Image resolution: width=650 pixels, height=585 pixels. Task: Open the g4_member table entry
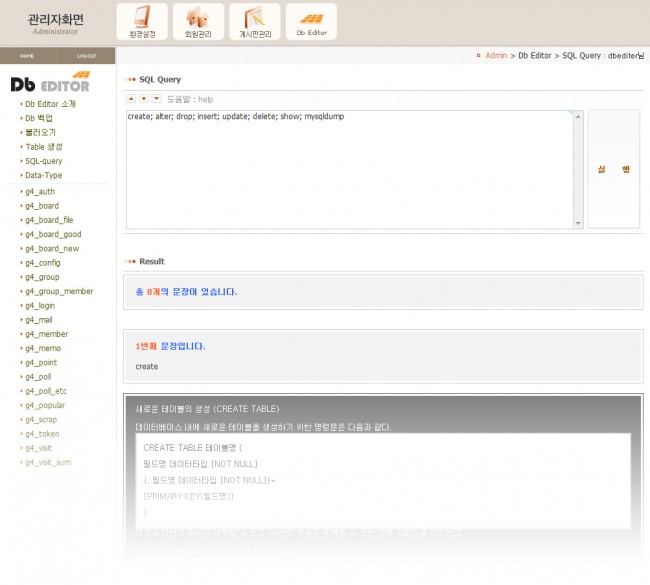pos(47,334)
